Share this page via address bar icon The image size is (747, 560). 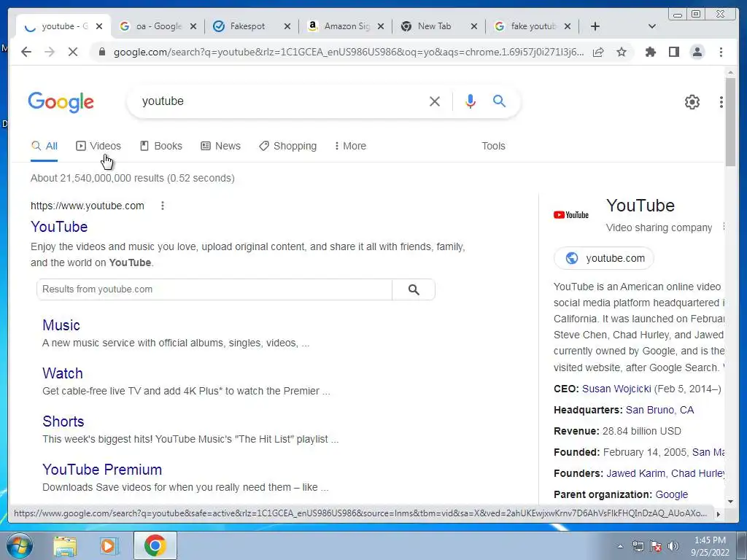pyautogui.click(x=598, y=52)
